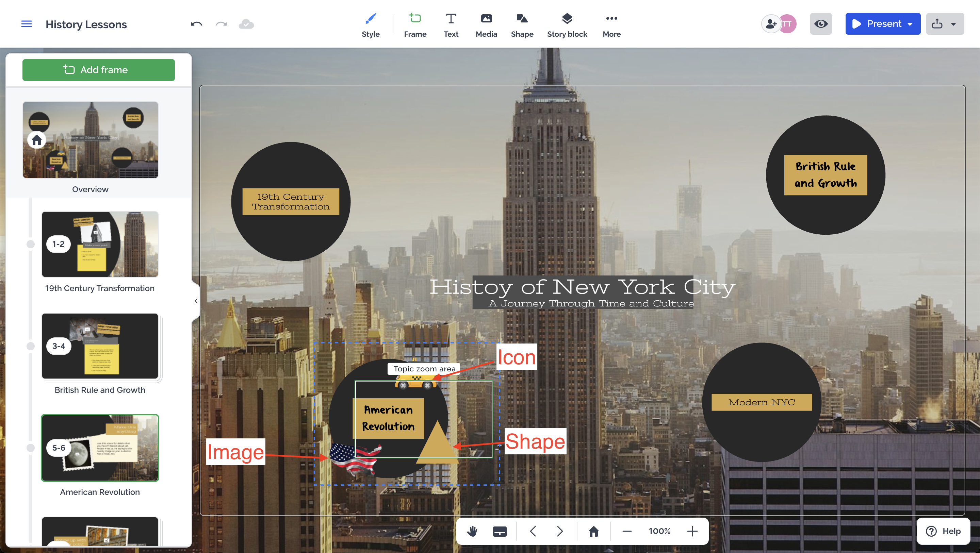Preview presentation with the eye icon
The width and height of the screenshot is (980, 553).
(821, 24)
